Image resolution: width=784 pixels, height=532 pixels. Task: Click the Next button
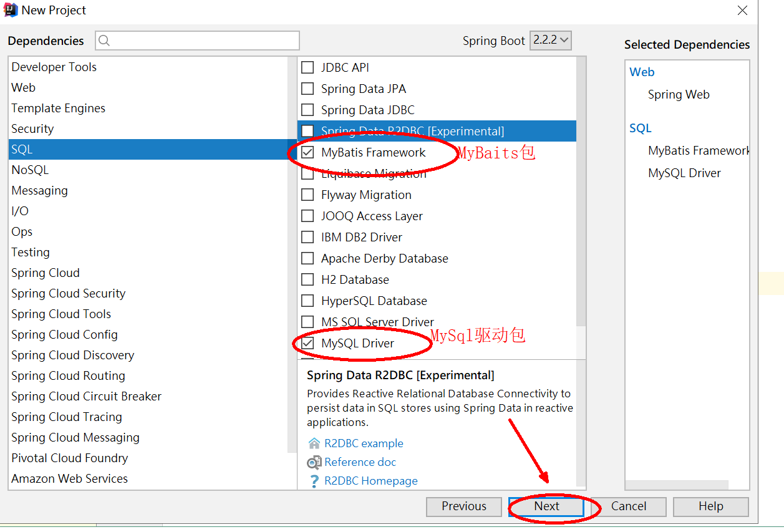tap(546, 506)
